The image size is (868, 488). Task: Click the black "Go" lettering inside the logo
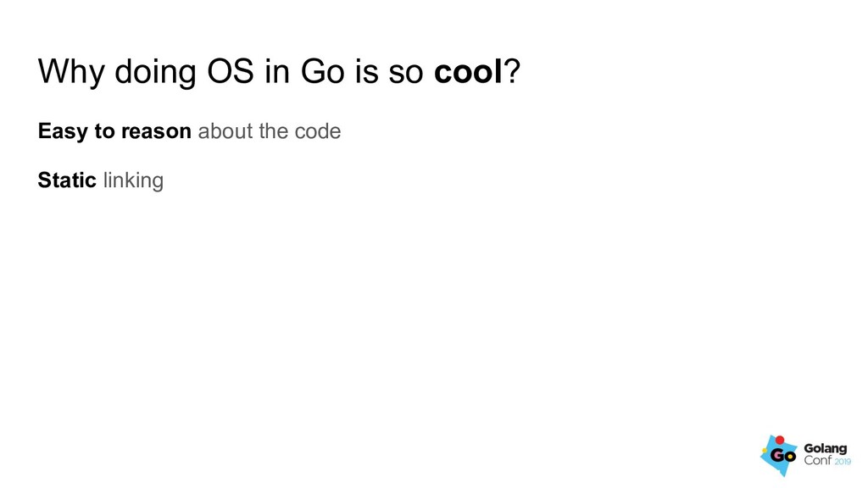click(x=782, y=456)
